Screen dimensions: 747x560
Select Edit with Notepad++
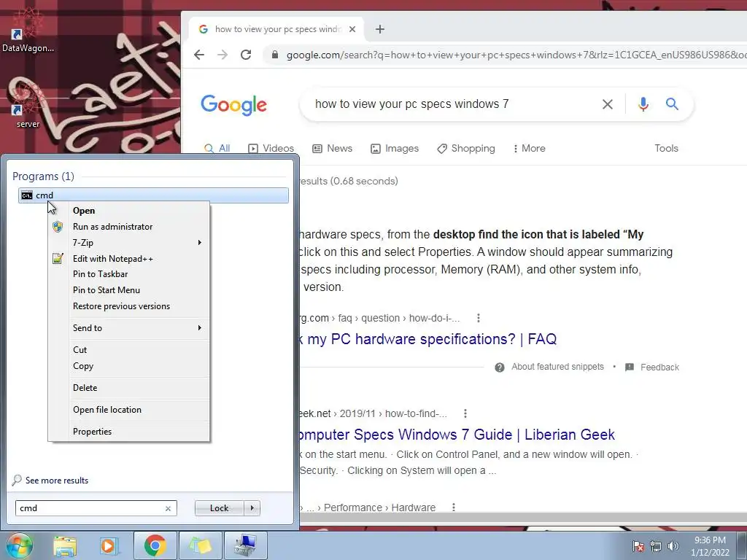pos(113,259)
